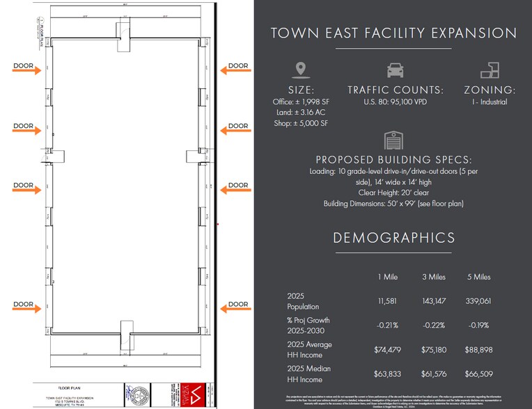The image size is (532, 409).
Task: Click median income value $66,509
Action: click(x=478, y=374)
